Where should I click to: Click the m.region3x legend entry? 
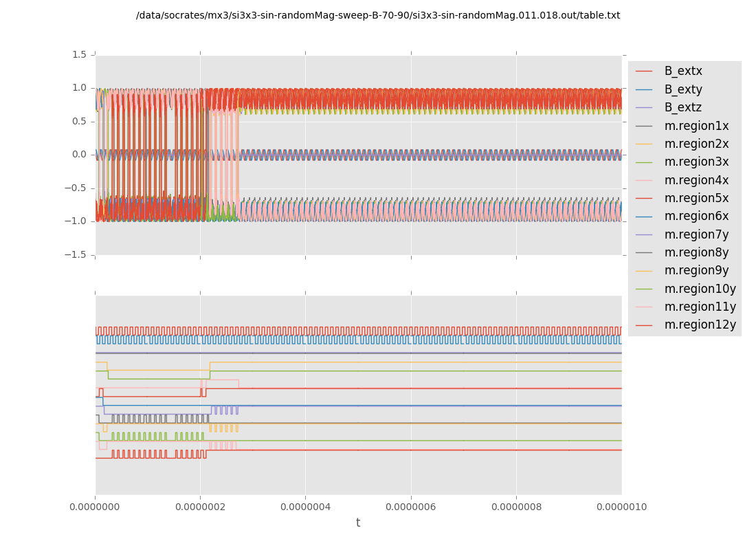pos(696,162)
